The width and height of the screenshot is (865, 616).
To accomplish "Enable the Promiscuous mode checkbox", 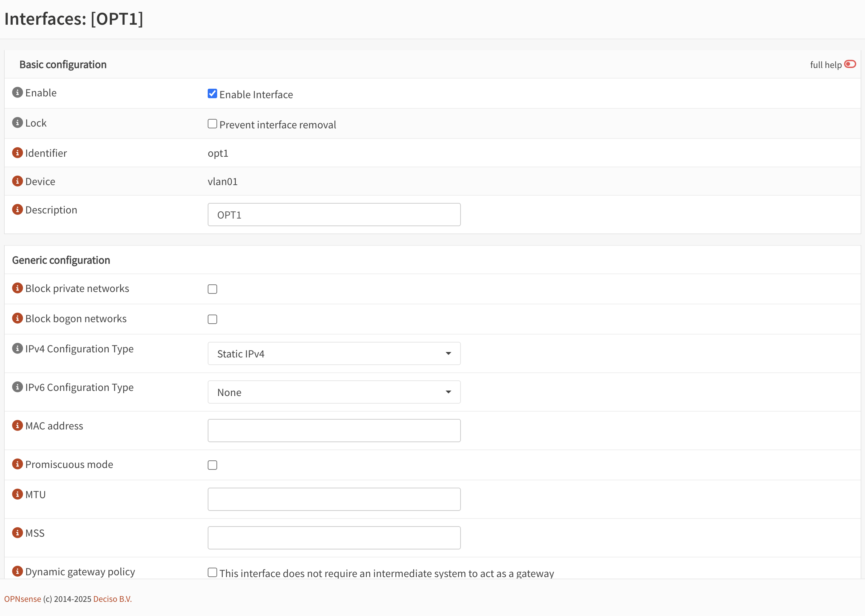I will (212, 465).
